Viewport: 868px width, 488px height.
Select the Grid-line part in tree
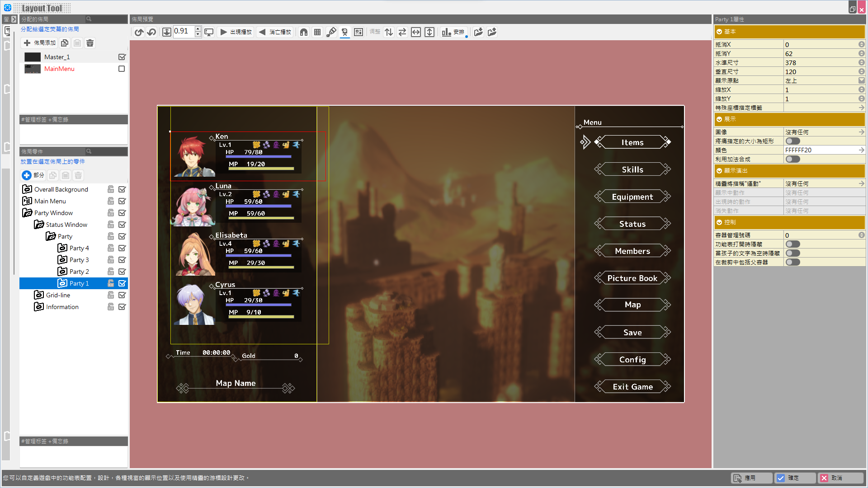tap(58, 295)
